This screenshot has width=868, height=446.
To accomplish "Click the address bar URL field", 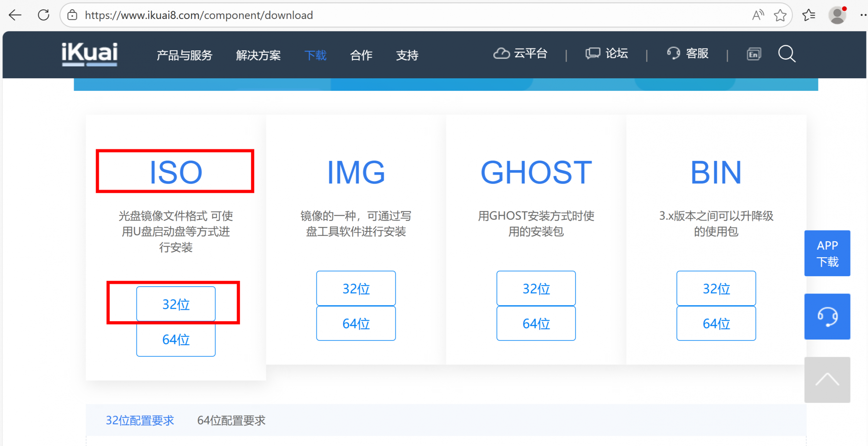I will tap(407, 15).
